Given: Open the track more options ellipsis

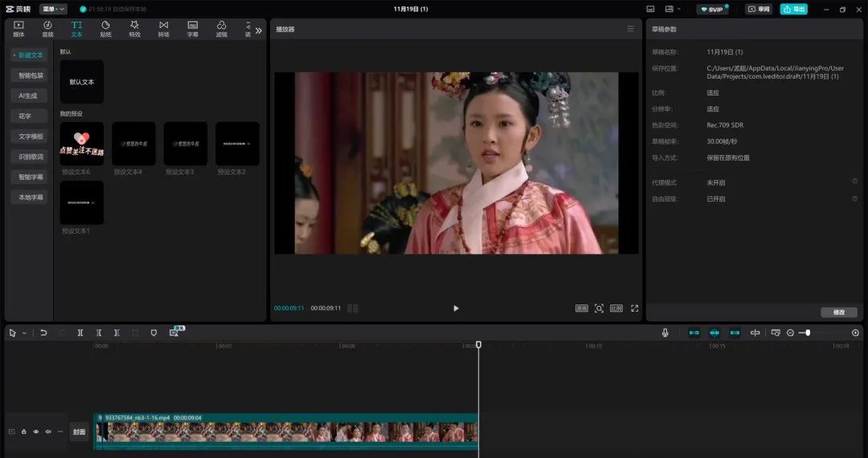Looking at the screenshot, I should 59,431.
